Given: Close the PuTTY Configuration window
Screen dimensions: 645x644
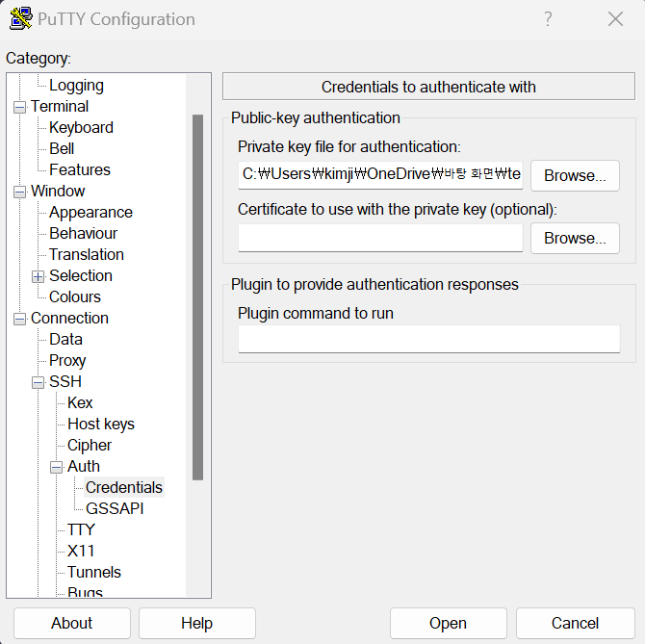Looking at the screenshot, I should coord(615,19).
